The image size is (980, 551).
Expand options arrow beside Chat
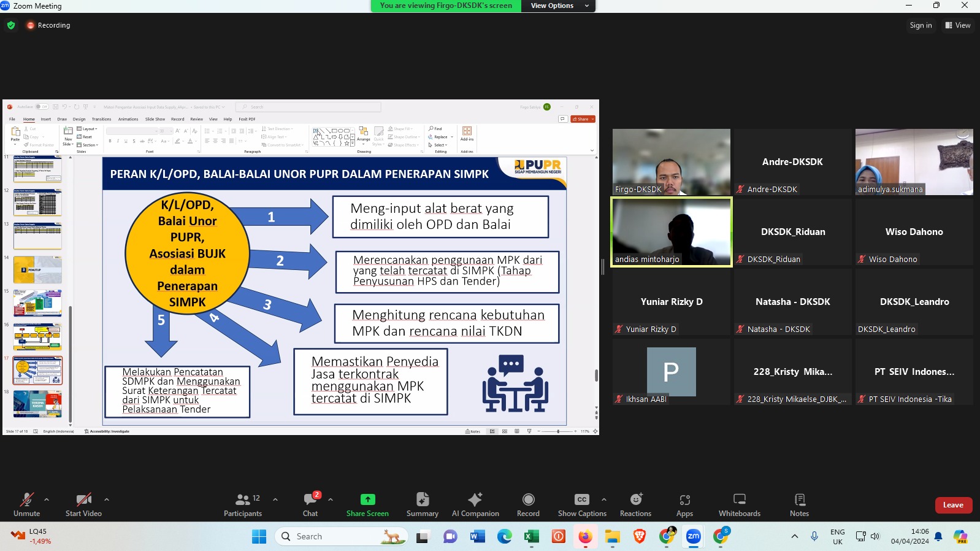coord(331,499)
